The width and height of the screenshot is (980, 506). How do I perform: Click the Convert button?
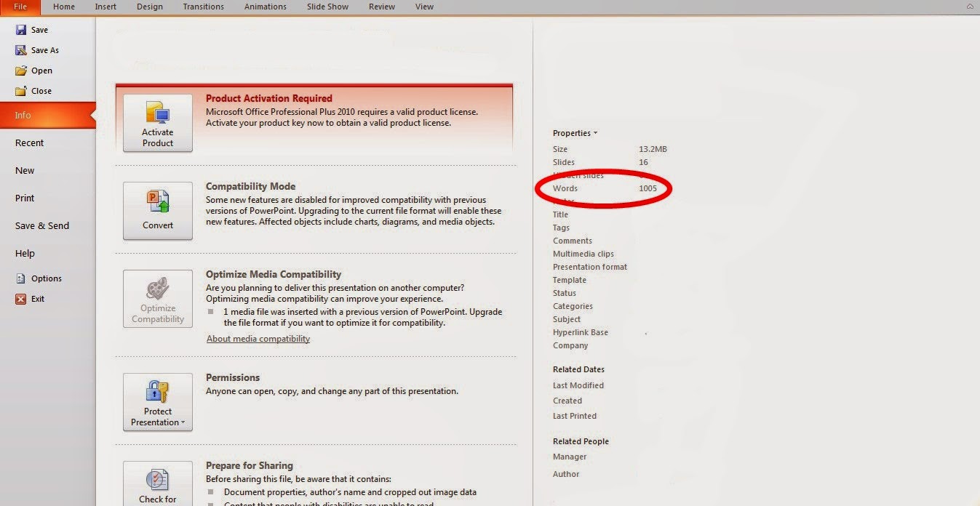tap(158, 211)
